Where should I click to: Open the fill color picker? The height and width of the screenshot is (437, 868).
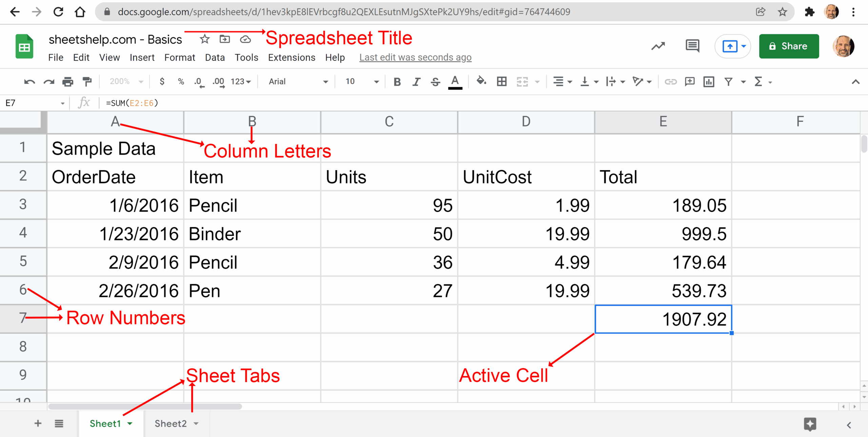coord(481,82)
